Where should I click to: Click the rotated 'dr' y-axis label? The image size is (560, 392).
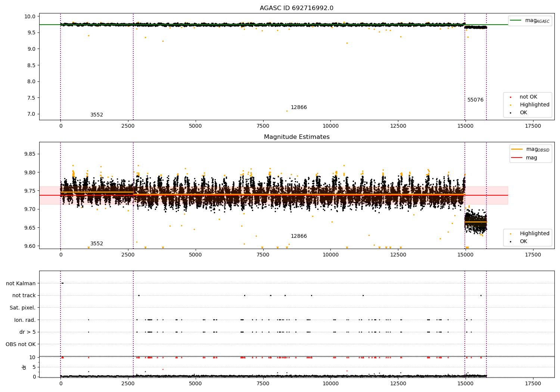[x=24, y=367]
